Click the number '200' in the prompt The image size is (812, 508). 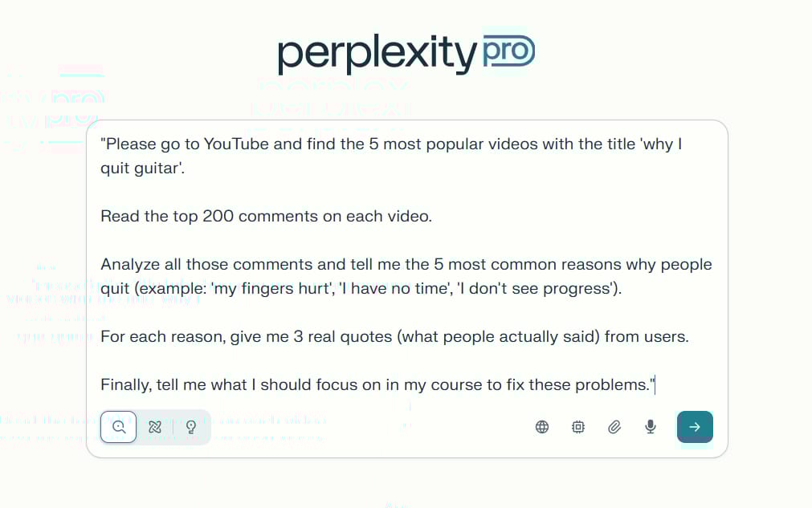[x=218, y=217]
